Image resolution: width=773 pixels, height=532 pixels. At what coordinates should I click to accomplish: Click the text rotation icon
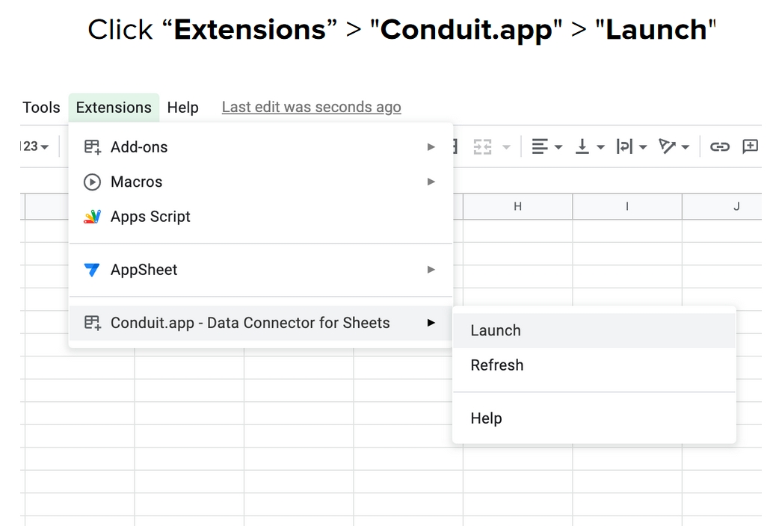pos(667,146)
